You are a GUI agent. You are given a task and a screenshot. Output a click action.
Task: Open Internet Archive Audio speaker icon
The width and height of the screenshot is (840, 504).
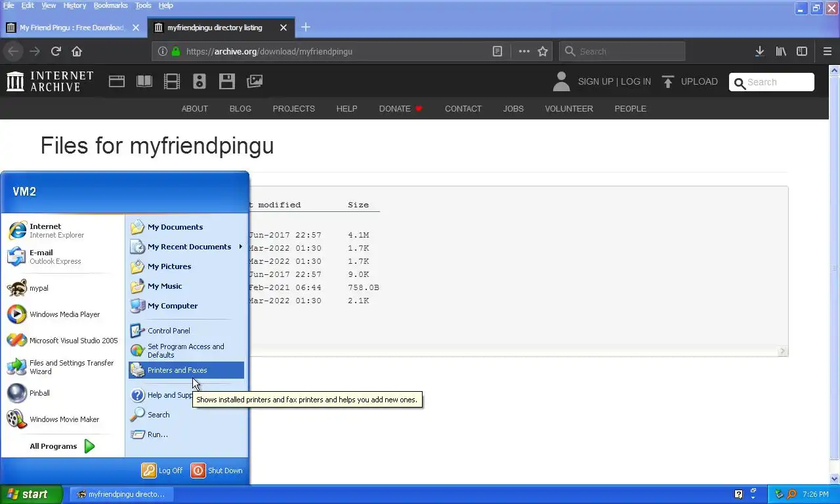click(x=199, y=81)
